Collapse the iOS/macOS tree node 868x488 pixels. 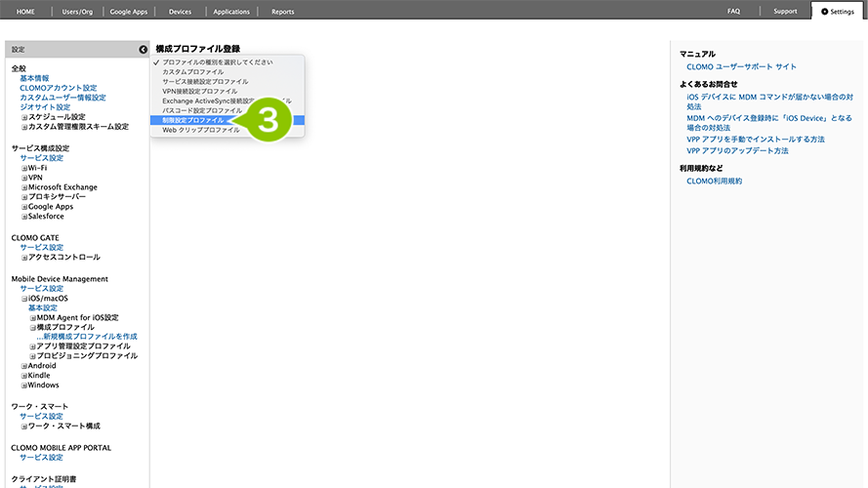click(x=24, y=299)
